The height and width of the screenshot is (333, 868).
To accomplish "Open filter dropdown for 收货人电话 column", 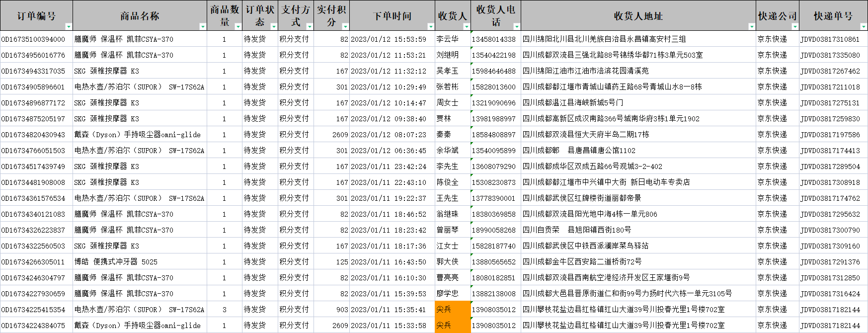I will pyautogui.click(x=516, y=26).
